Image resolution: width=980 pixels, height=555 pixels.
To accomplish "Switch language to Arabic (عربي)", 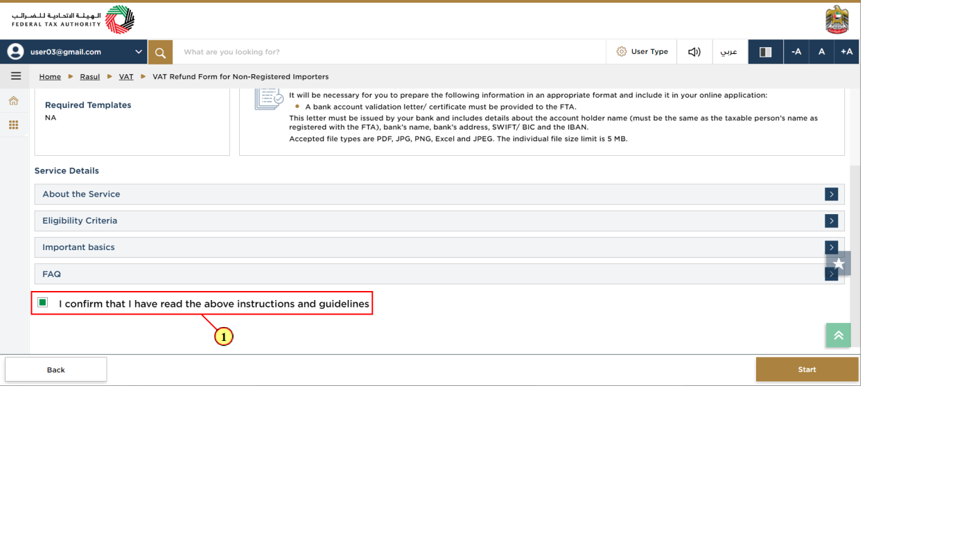I will point(729,52).
